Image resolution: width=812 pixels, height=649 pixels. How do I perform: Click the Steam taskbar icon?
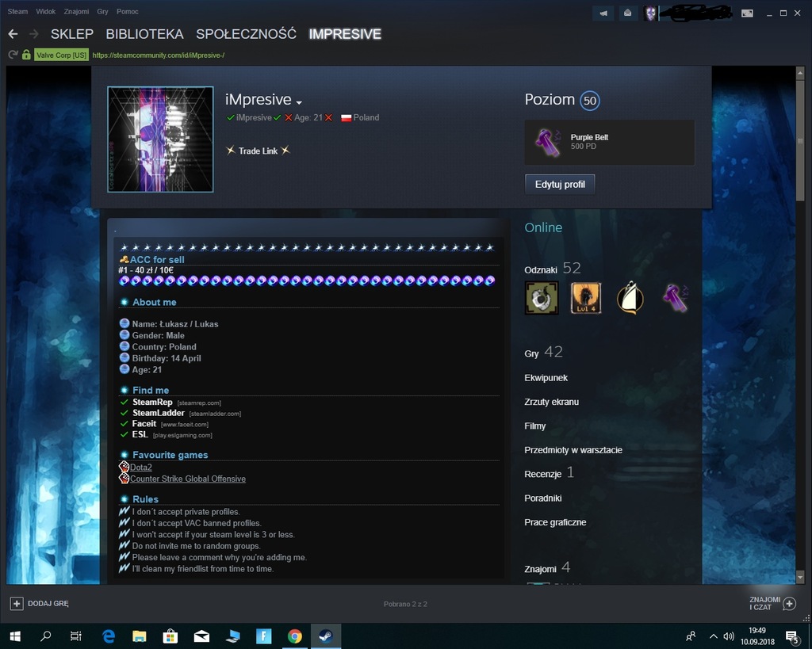coord(326,636)
